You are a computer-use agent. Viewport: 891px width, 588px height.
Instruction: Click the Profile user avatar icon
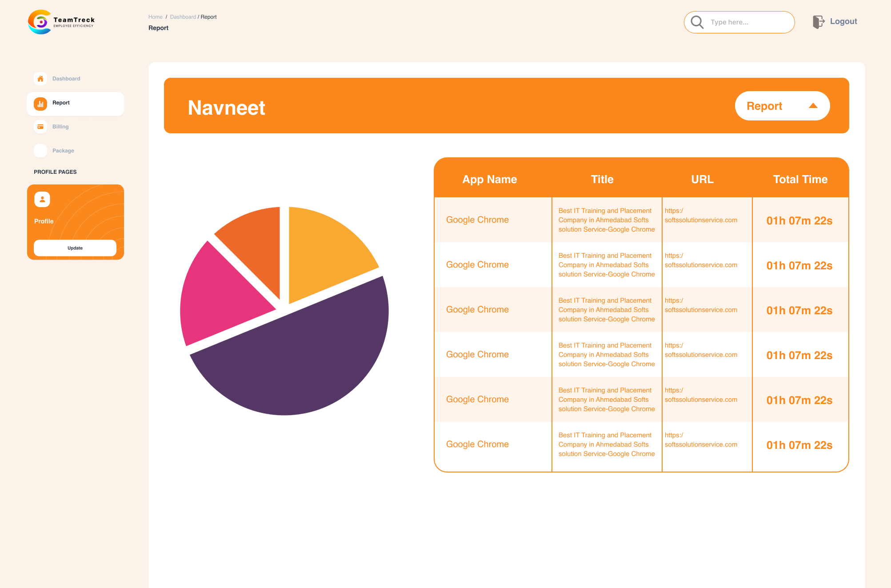point(42,200)
